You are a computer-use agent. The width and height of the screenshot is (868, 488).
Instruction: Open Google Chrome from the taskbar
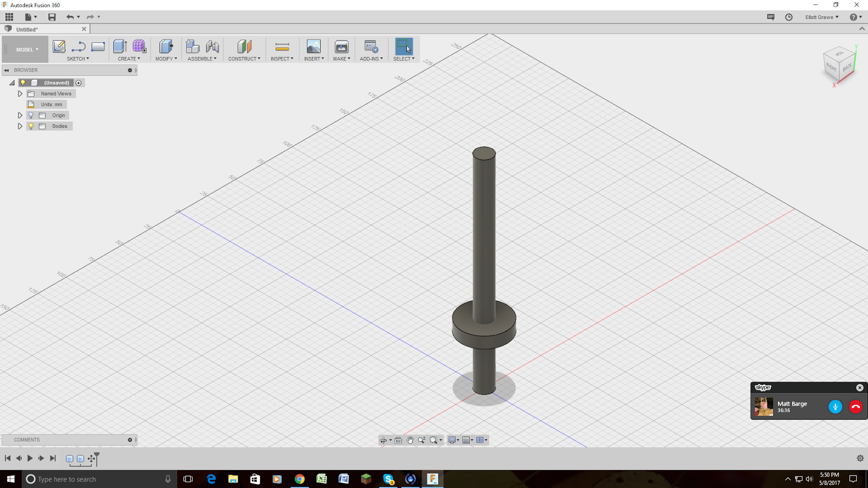tap(299, 479)
